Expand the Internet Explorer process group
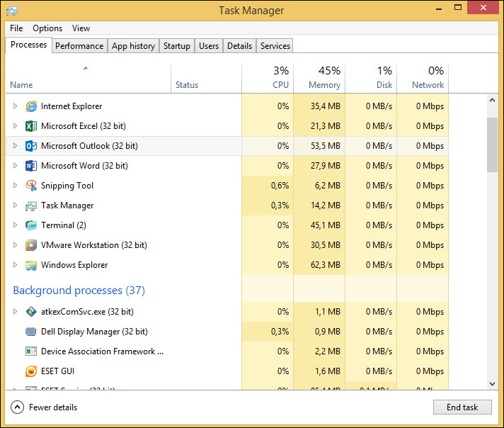This screenshot has width=504, height=428. tap(15, 106)
